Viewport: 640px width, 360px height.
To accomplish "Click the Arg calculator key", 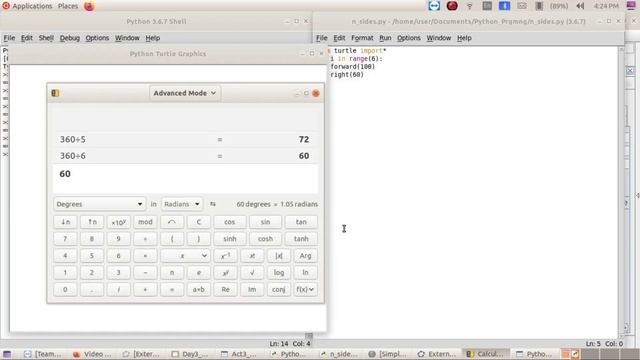I will (x=305, y=256).
